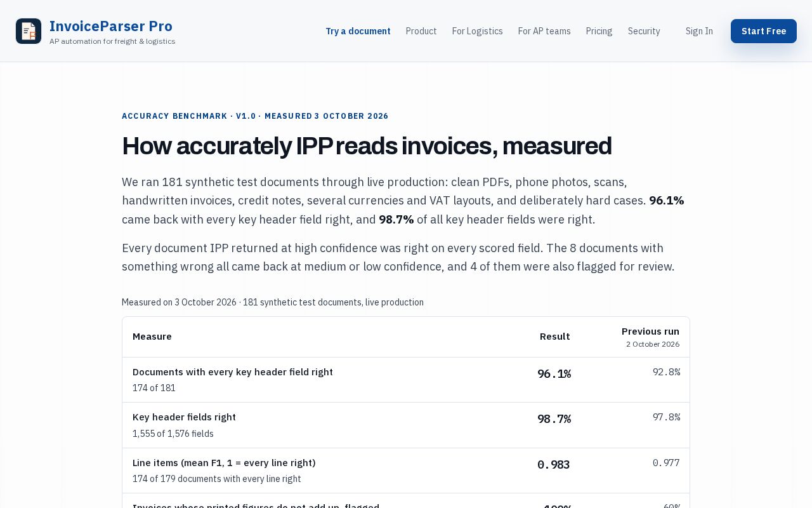Screen dimensions: 812x508
Task: Go to the Product menu item
Action: point(421,31)
